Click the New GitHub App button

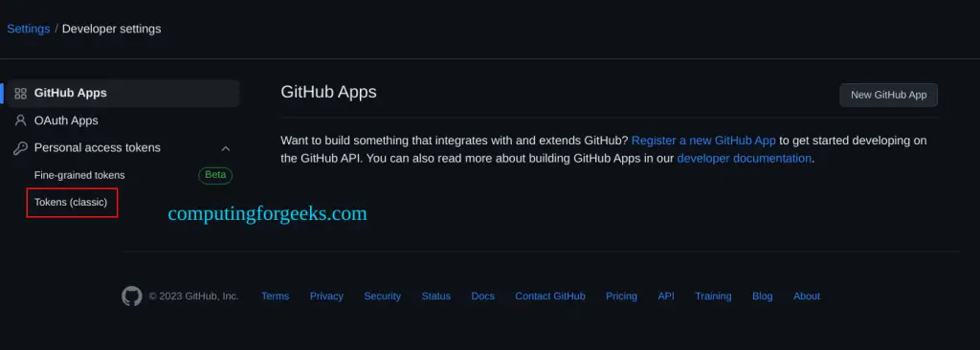(x=888, y=95)
